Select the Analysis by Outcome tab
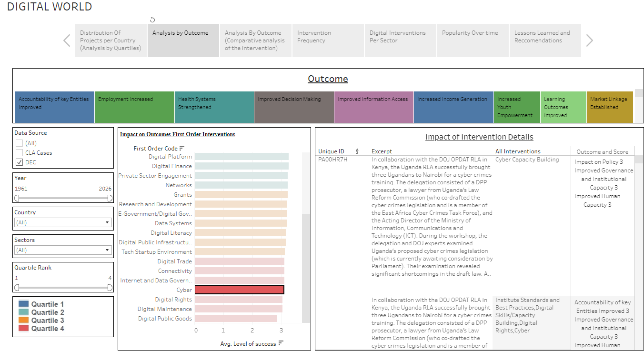 click(x=183, y=40)
